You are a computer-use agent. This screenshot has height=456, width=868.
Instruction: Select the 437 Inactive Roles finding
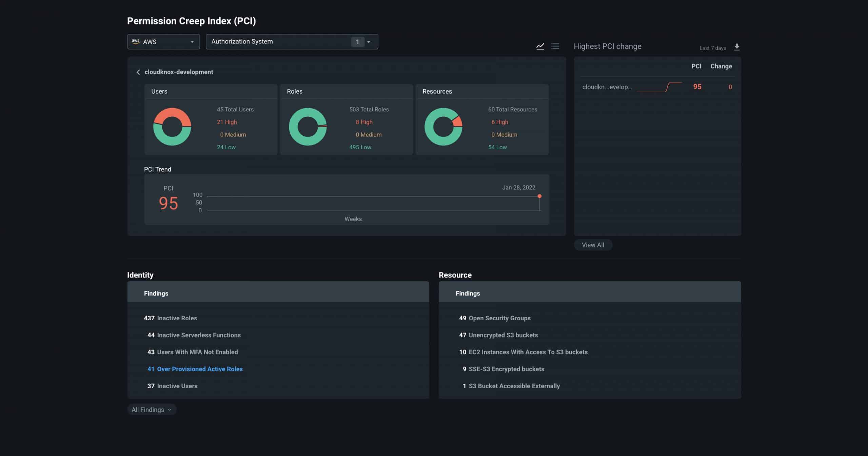coord(170,318)
